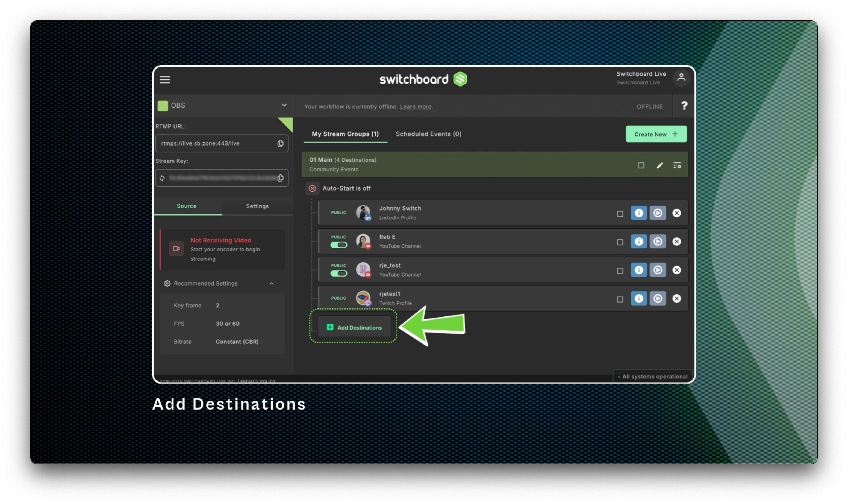
Task: Toggle the Reb E public switch
Action: tap(338, 245)
